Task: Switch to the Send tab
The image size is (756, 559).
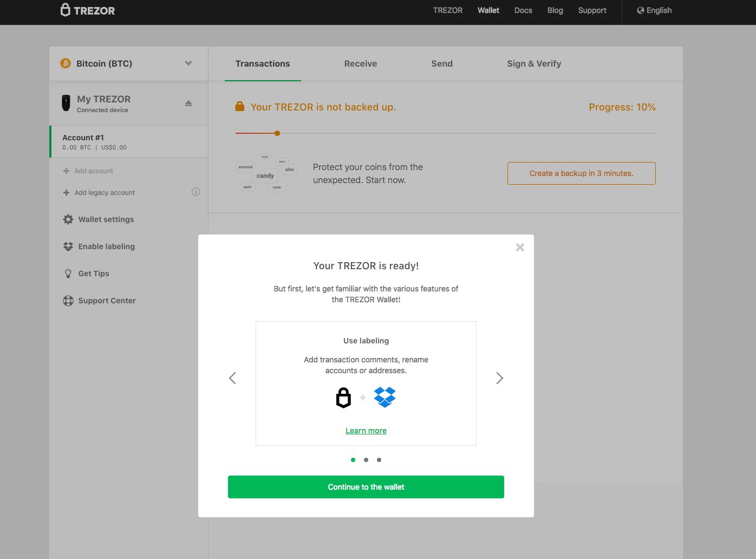Action: (x=442, y=64)
